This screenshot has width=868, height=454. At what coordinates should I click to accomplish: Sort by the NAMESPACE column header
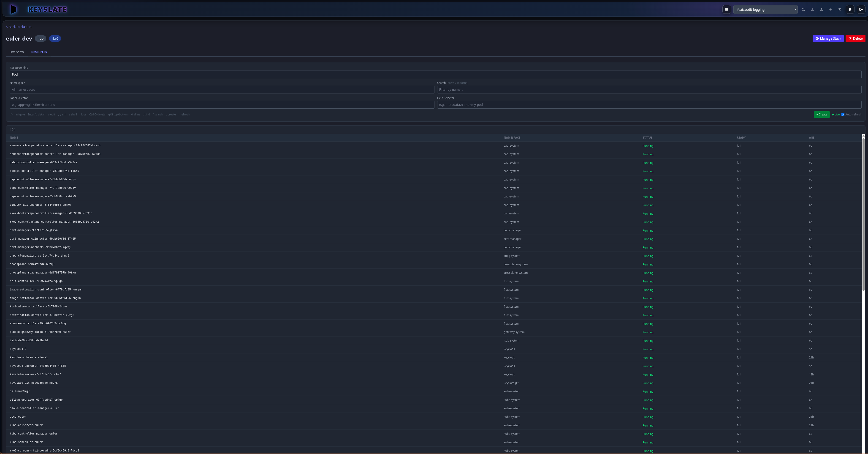(x=512, y=138)
